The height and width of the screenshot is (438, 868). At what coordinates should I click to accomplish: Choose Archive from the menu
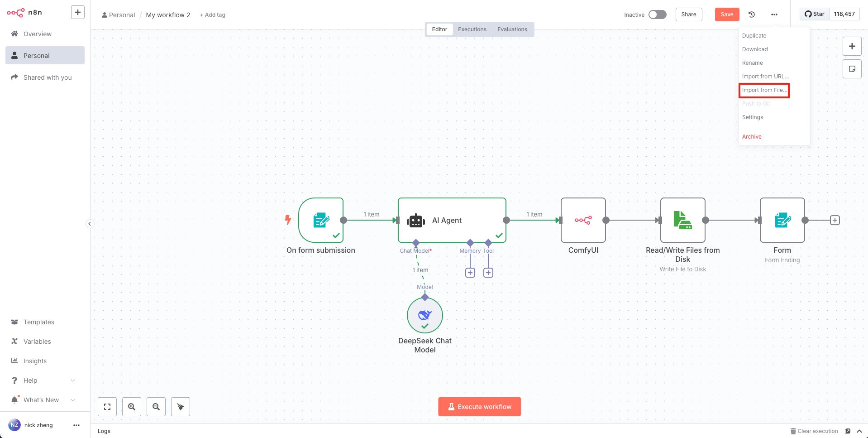774,137
